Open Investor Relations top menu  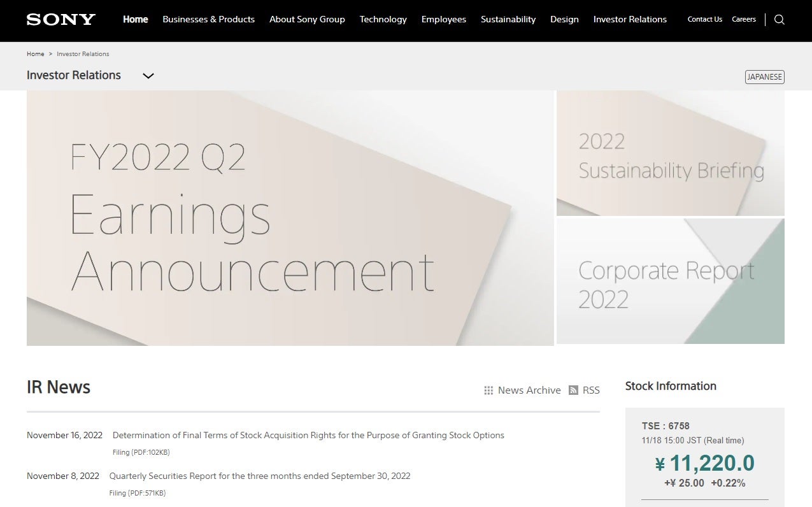point(630,19)
